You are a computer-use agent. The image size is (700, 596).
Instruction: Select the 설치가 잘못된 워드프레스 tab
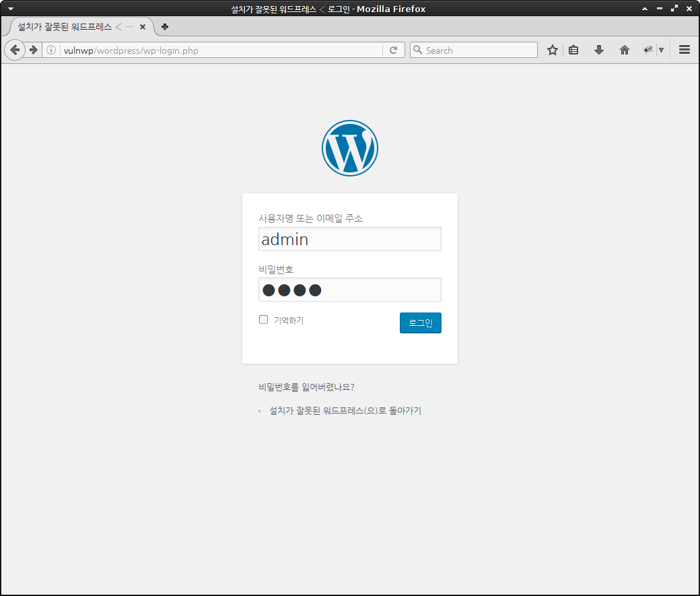(80, 27)
